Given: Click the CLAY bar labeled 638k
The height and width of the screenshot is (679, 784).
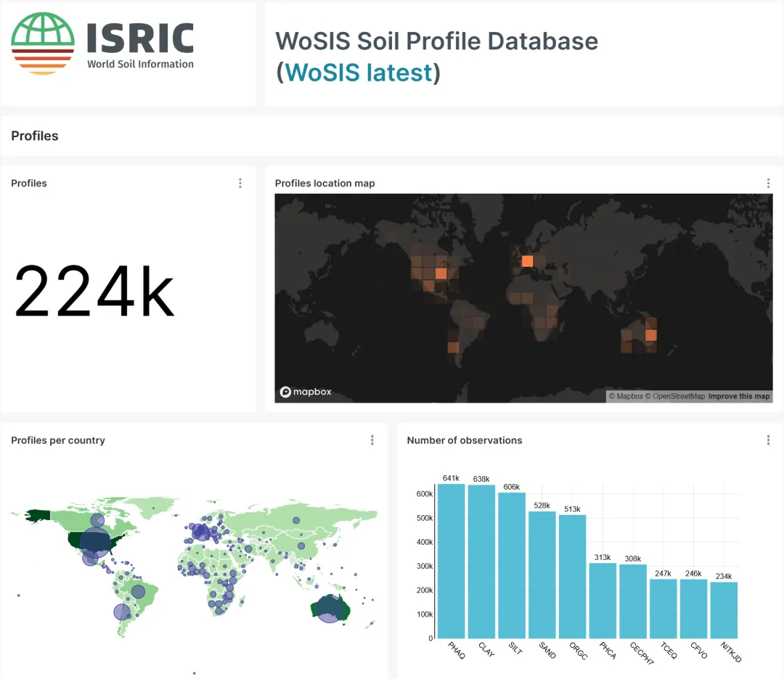Looking at the screenshot, I should click(x=481, y=561).
